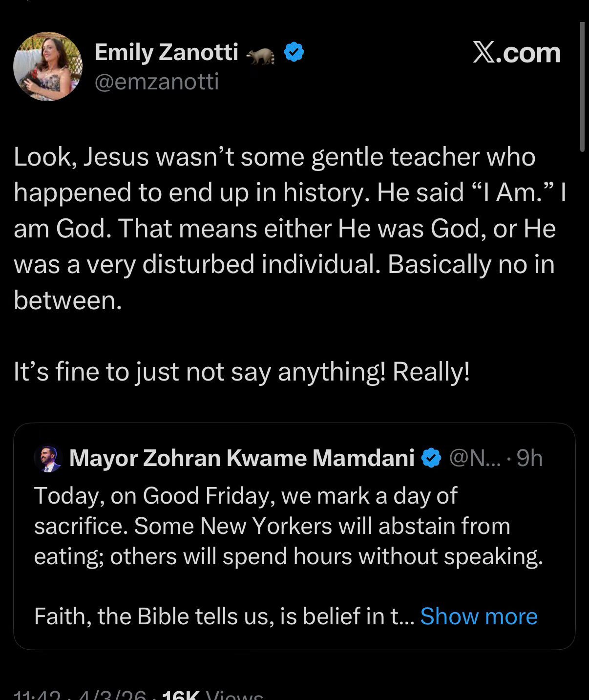
Task: Open Mayor Zohran Kwame Mamdani's small avatar
Action: pos(48,458)
